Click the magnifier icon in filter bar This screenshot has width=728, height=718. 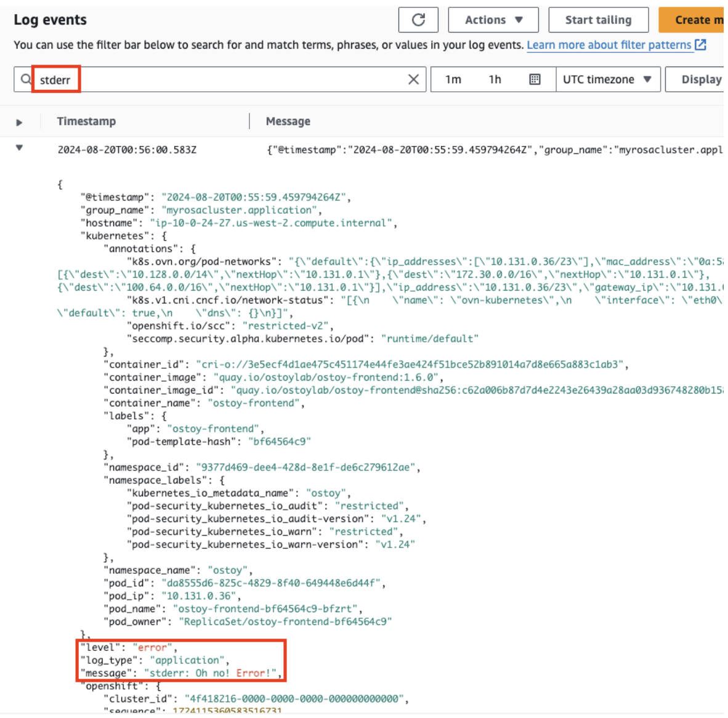pos(26,79)
